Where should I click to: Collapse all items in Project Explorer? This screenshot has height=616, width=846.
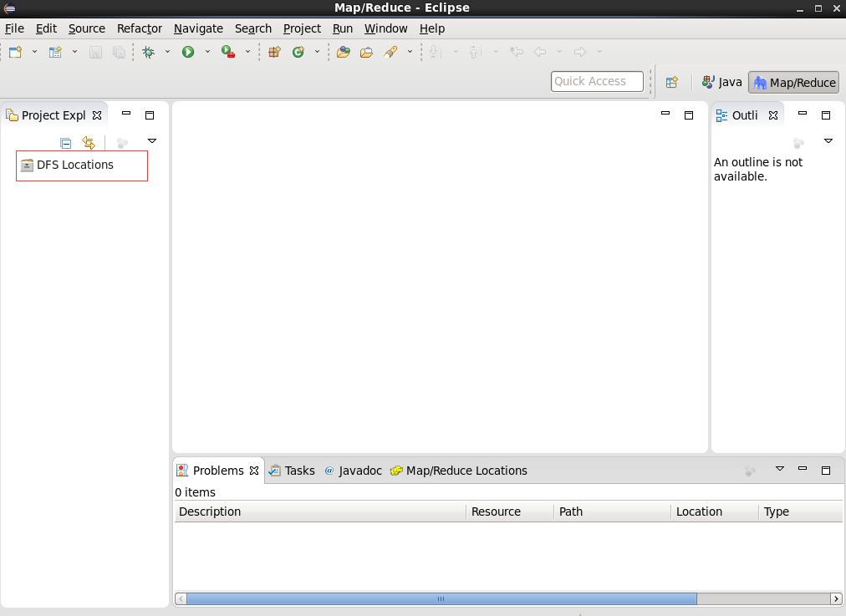pyautogui.click(x=65, y=142)
